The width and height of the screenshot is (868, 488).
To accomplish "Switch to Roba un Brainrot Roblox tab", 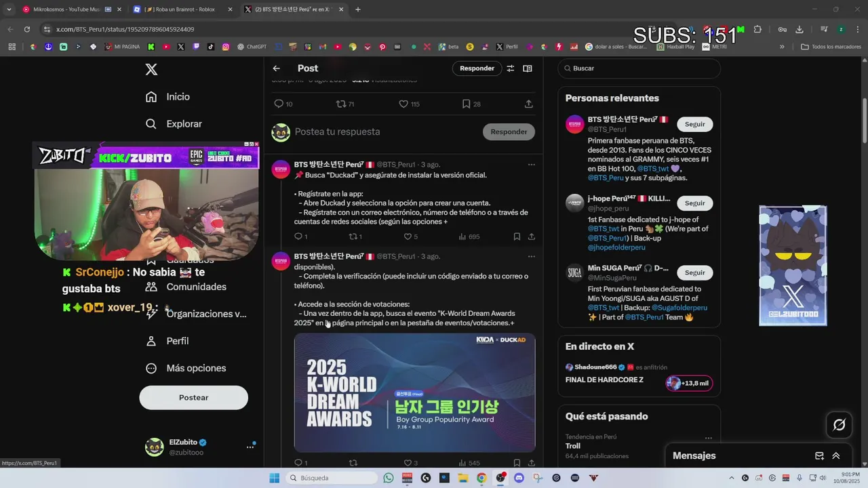I will [x=182, y=9].
